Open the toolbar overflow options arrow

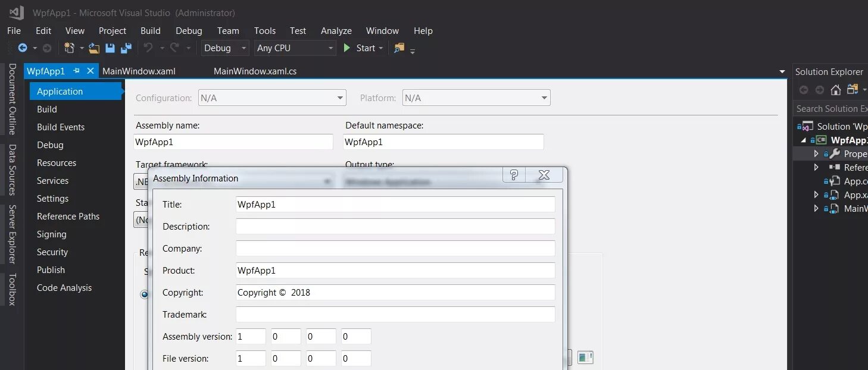tap(413, 51)
